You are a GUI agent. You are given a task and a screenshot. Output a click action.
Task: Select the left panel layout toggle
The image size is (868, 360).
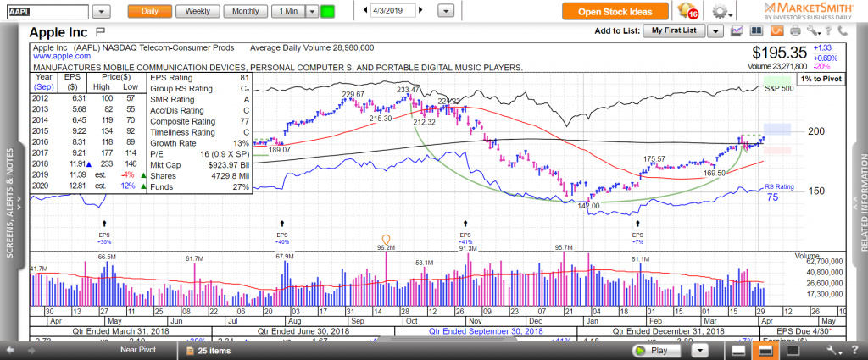tap(739, 350)
